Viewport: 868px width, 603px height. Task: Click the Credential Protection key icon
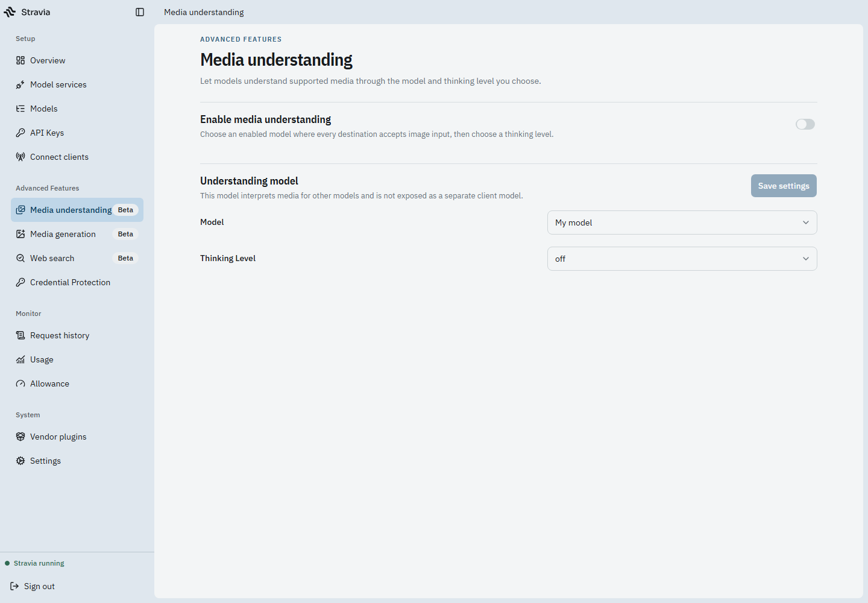pyautogui.click(x=20, y=282)
